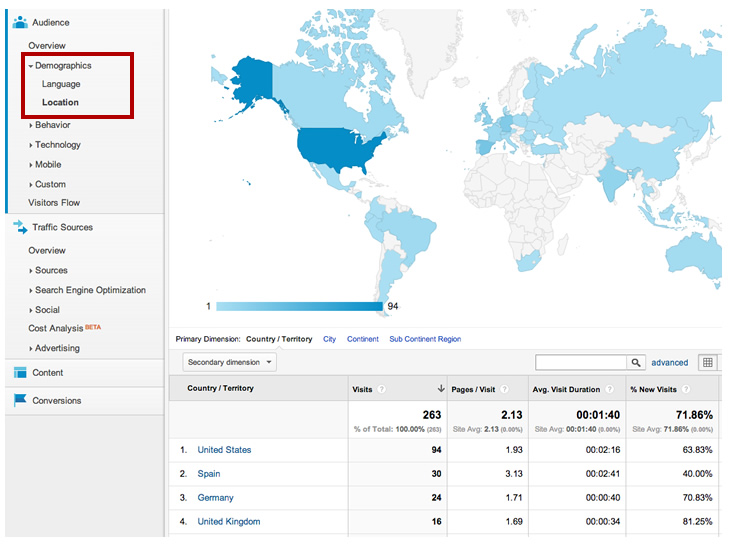Switch to the data table grid view icon
730x544 pixels.
click(708, 362)
